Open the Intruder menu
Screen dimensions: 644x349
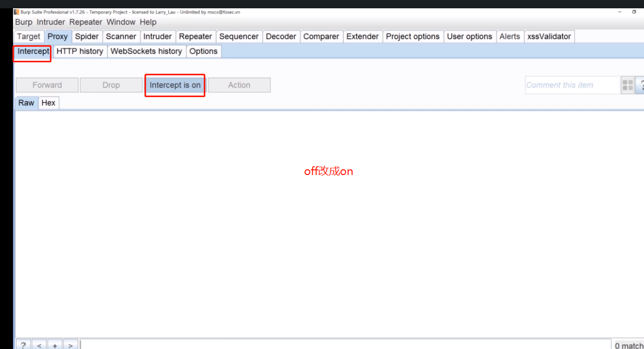click(x=51, y=22)
